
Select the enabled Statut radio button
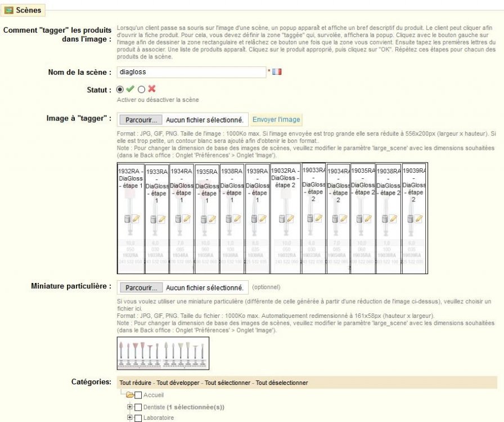(120, 89)
